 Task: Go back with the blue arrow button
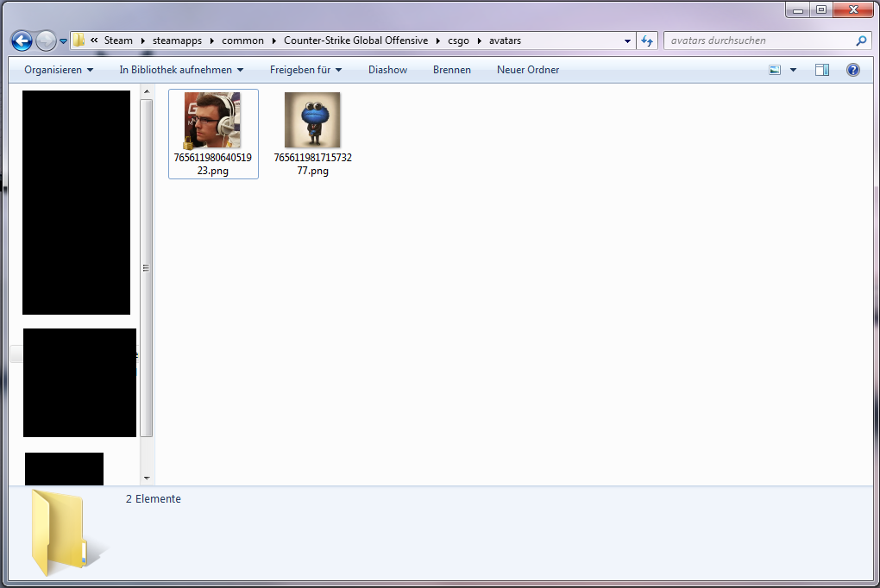22,41
